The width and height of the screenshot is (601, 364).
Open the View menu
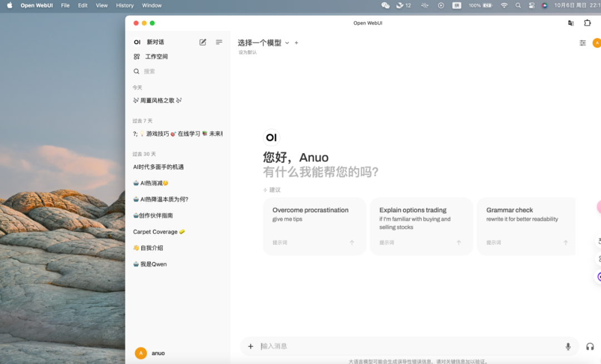pos(102,6)
